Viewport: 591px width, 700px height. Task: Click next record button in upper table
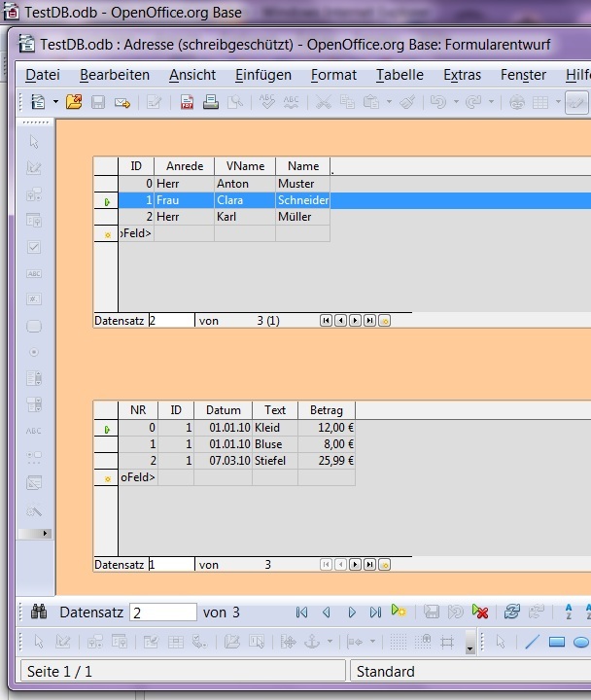pyautogui.click(x=355, y=320)
